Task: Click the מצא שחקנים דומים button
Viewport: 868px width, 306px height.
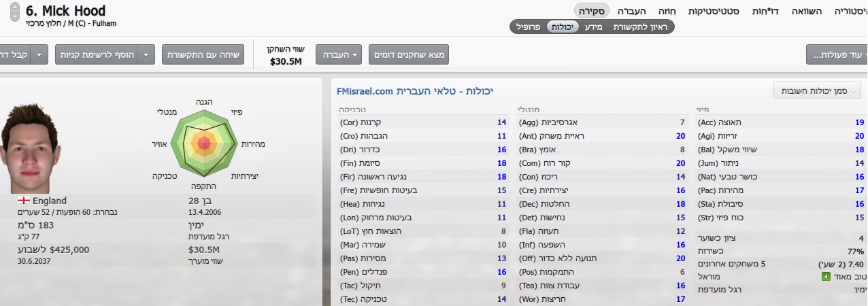Action: (x=409, y=54)
